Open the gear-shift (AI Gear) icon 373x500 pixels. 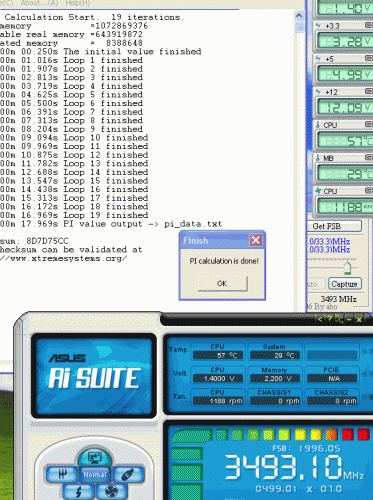pos(62,474)
